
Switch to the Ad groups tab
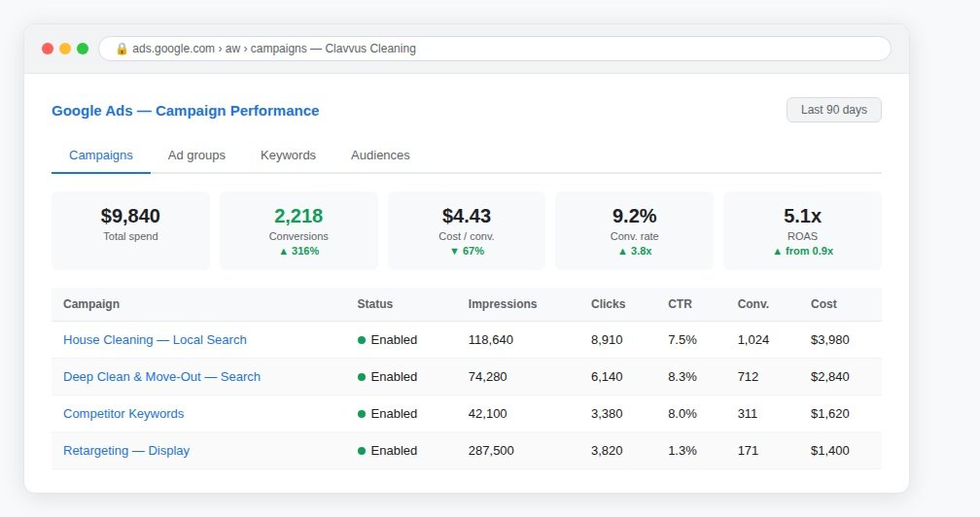click(196, 155)
